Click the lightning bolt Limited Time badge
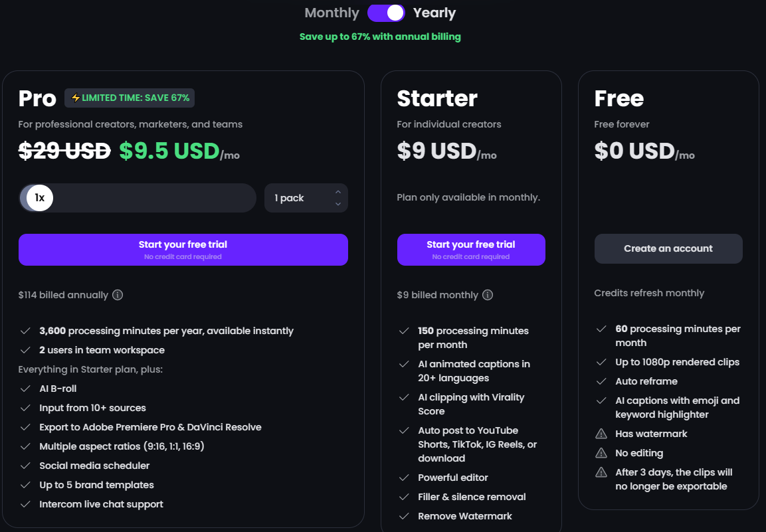This screenshot has width=766, height=532. (x=130, y=98)
